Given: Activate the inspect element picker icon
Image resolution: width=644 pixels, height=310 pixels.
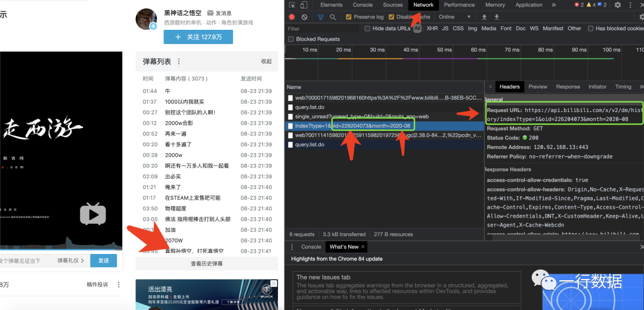Looking at the screenshot, I should coord(292,5).
